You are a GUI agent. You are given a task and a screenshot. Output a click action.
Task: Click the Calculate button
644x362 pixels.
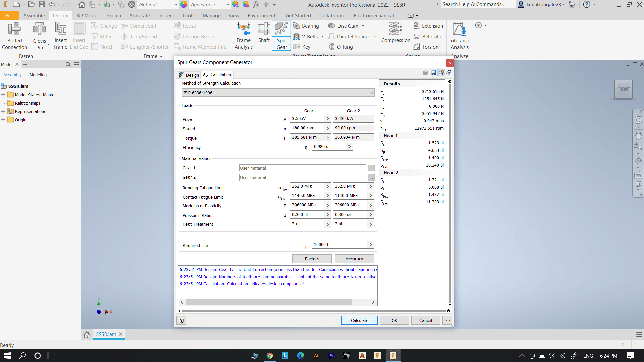coord(359,320)
